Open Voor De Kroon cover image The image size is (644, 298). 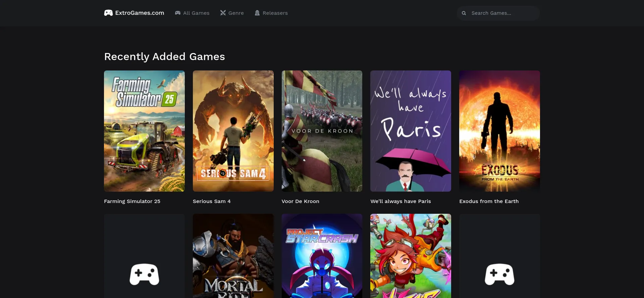point(322,131)
